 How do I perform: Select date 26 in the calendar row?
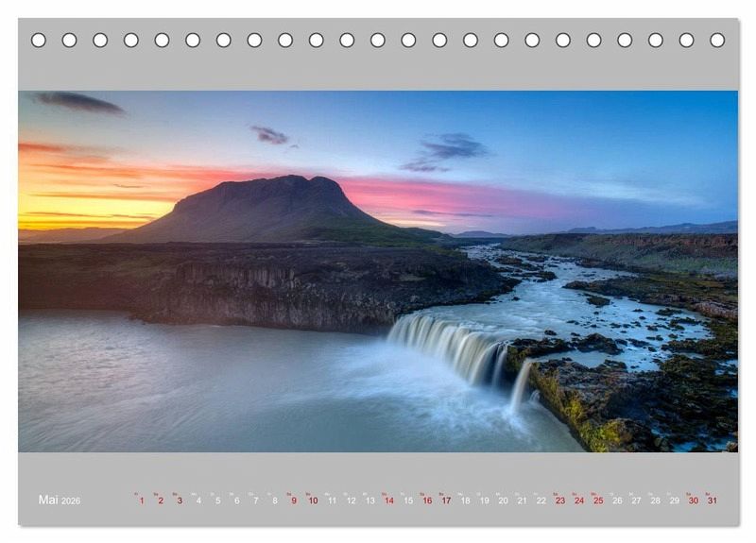coord(617,501)
